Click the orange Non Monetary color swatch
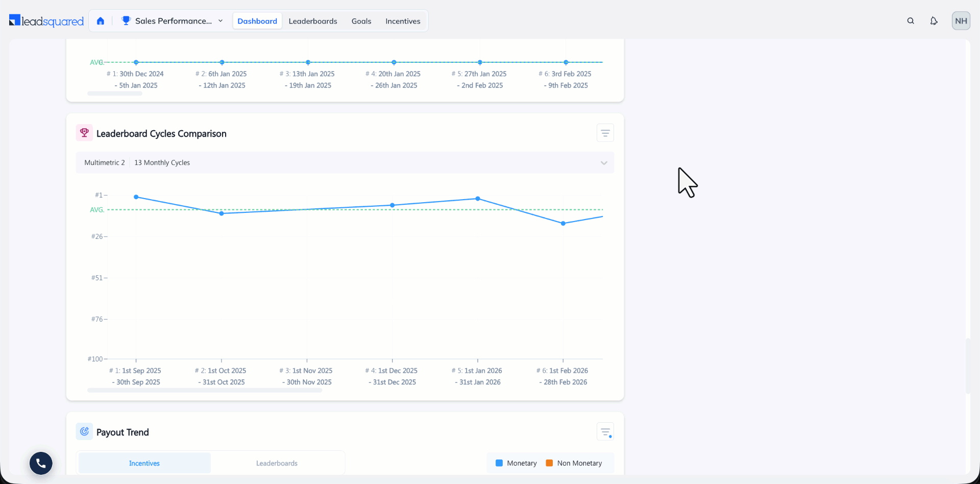The image size is (980, 484). (549, 463)
